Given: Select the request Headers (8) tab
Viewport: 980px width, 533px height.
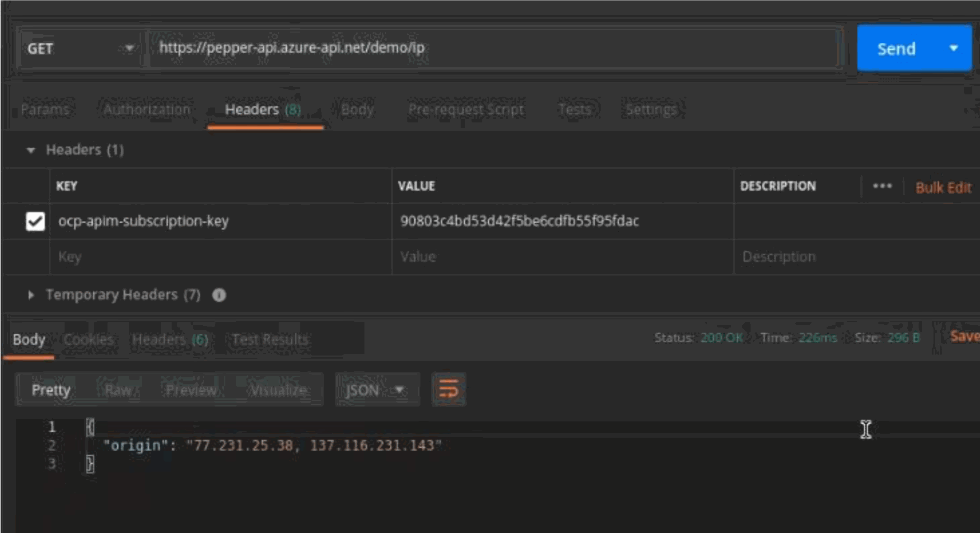Looking at the screenshot, I should tap(263, 109).
